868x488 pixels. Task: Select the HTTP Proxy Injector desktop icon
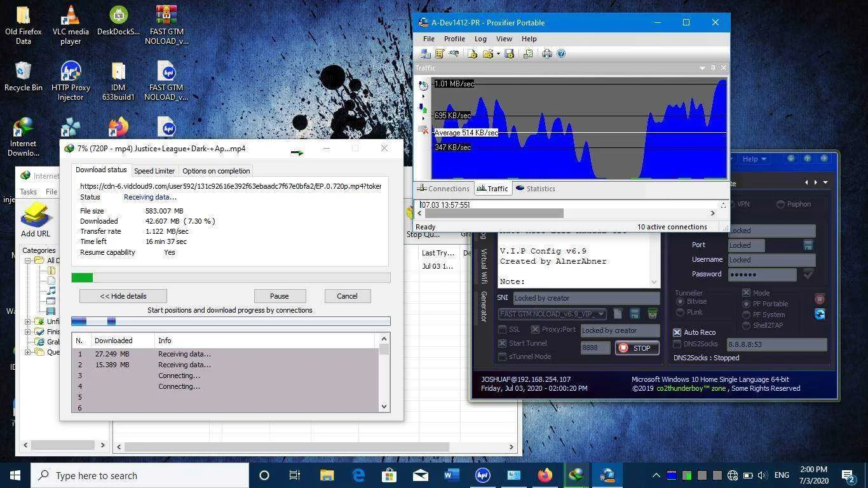pos(71,81)
